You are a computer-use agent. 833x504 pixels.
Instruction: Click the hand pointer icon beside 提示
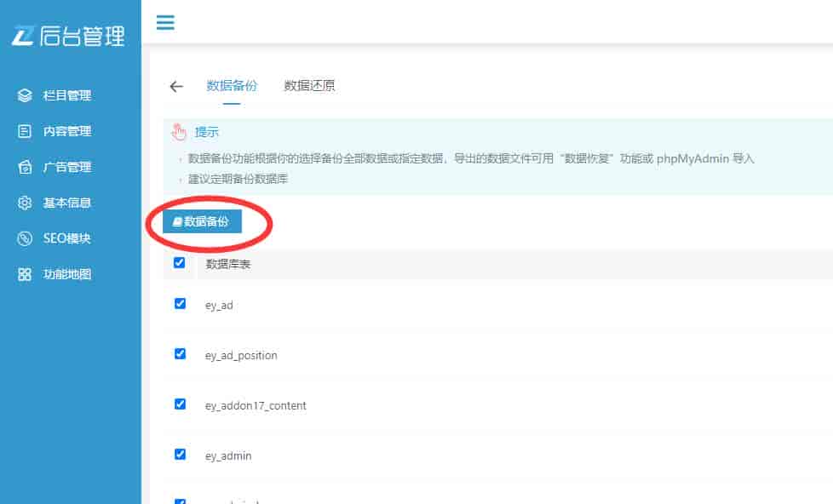click(180, 133)
